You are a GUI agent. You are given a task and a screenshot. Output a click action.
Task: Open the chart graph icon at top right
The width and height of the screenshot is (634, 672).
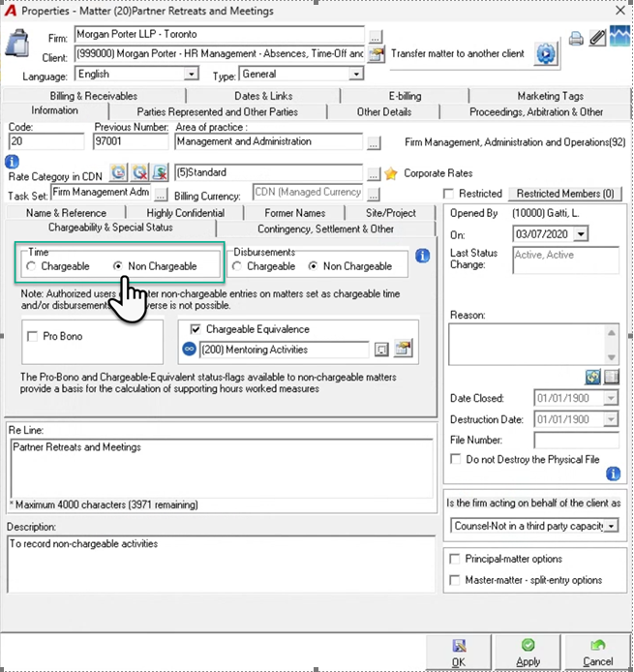pos(619,36)
